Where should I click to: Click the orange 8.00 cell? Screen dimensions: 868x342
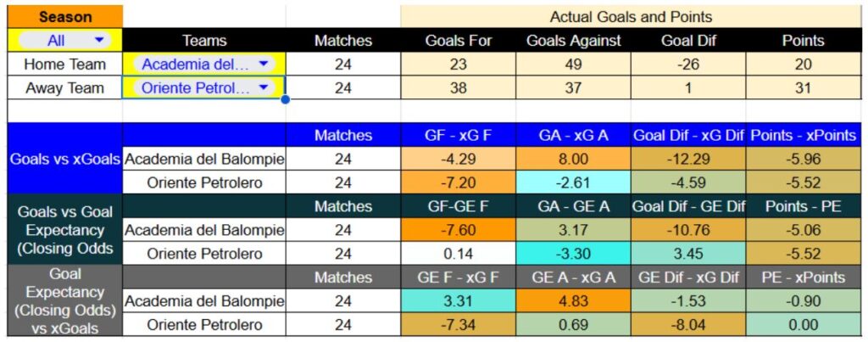573,159
